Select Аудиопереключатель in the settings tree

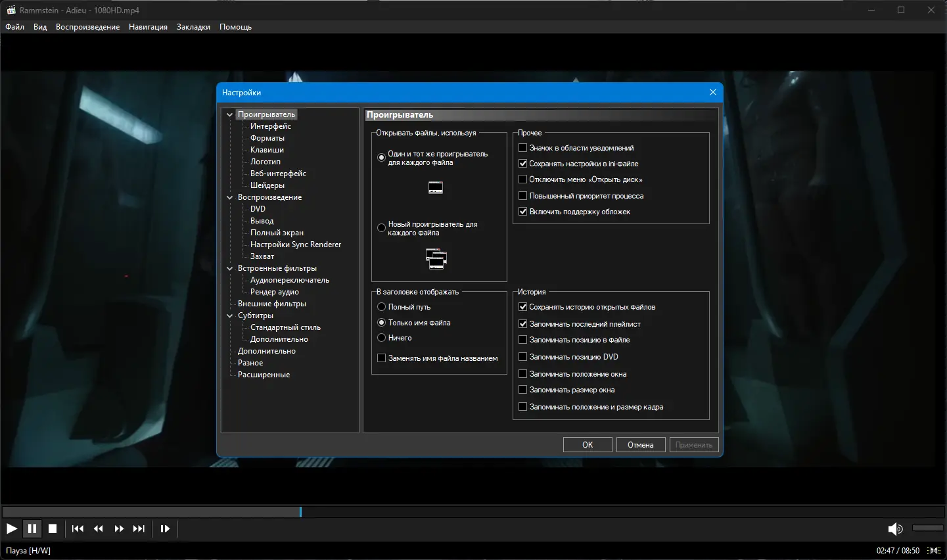click(x=290, y=280)
